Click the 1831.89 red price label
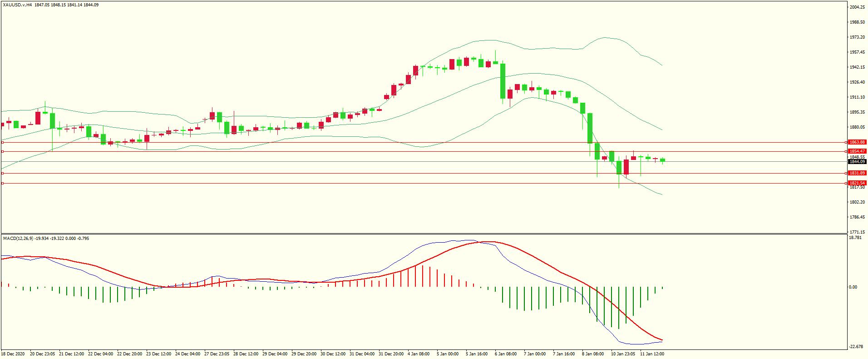The height and width of the screenshot is (359, 868). [857, 173]
